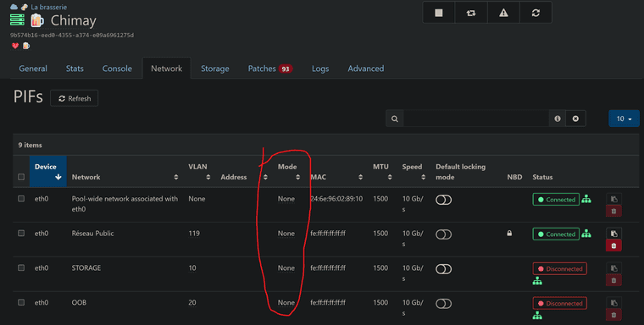
Task: Open the Patches tab
Action: tap(269, 69)
